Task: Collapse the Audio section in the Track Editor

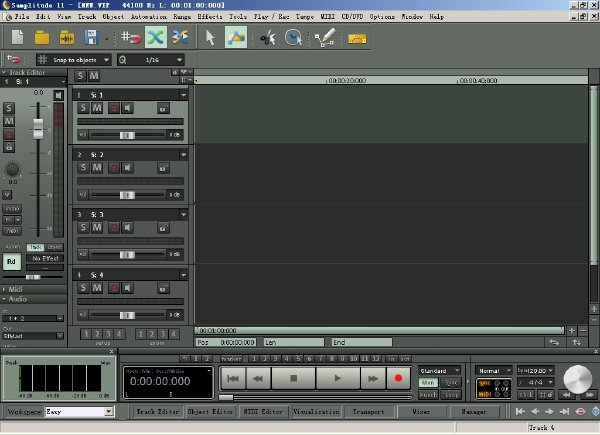Action: pos(4,299)
